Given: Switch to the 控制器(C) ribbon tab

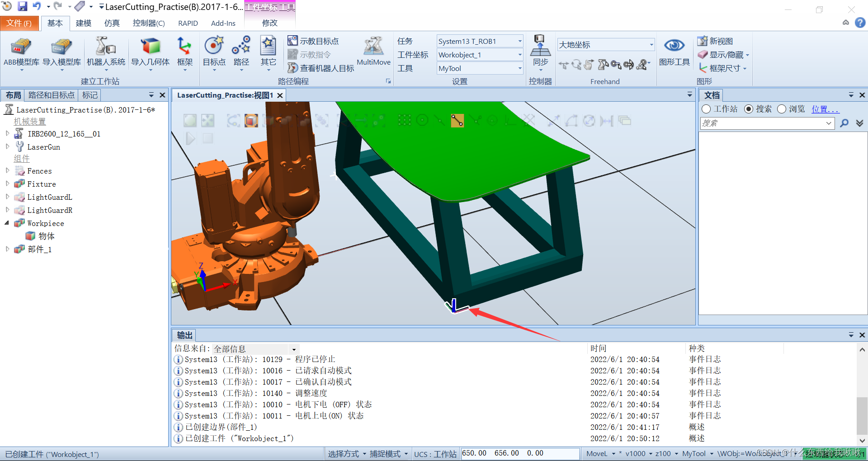Looking at the screenshot, I should click(x=148, y=23).
